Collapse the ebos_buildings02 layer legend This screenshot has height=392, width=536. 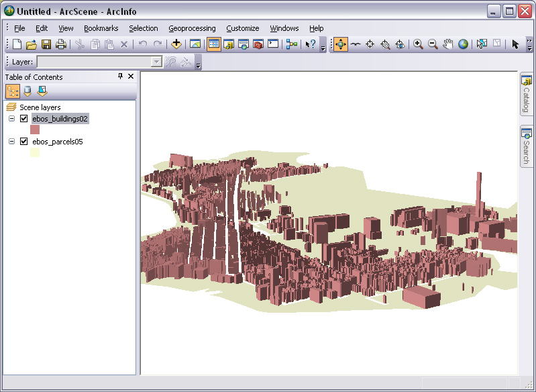12,119
